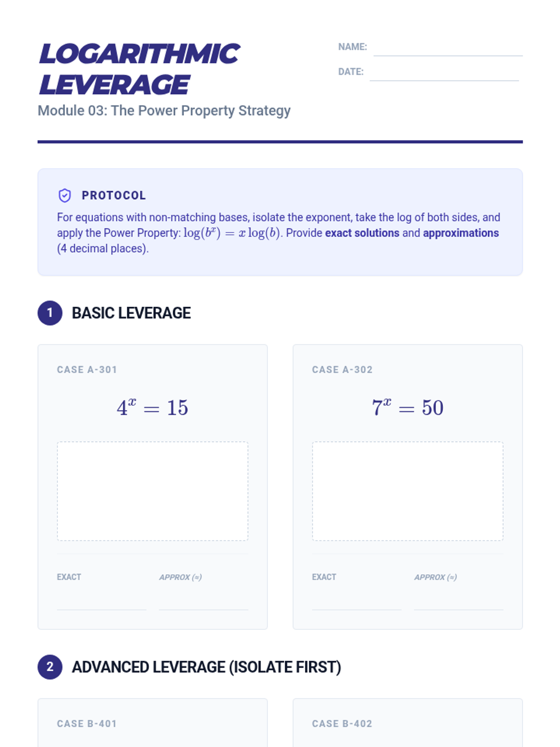Click the LOGARITHMIC LEVERAGE title

[x=140, y=69]
